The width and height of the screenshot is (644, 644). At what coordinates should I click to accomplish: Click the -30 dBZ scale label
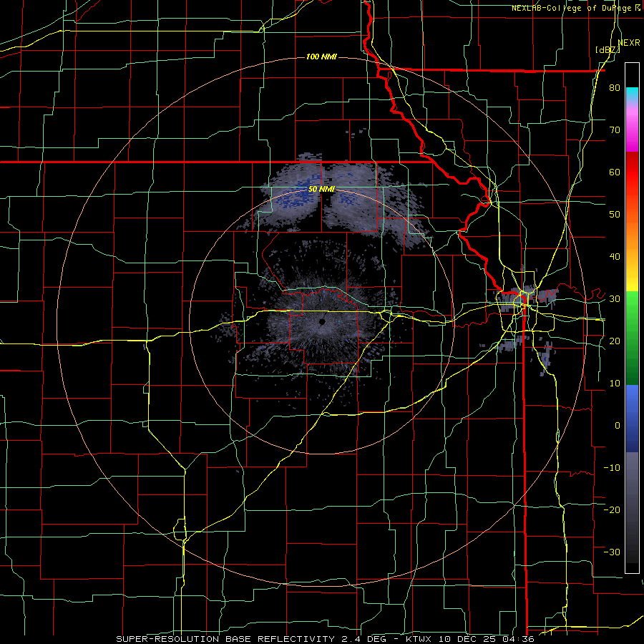pos(612,552)
